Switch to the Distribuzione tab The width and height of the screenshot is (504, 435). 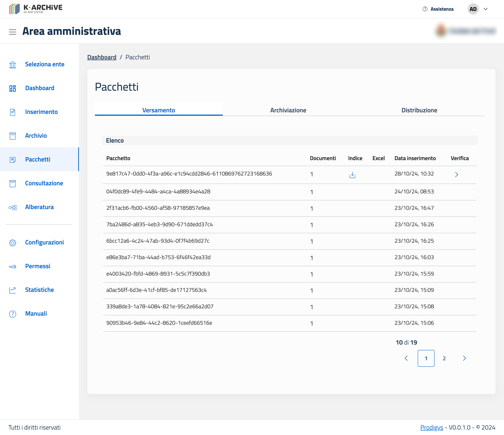coord(419,110)
